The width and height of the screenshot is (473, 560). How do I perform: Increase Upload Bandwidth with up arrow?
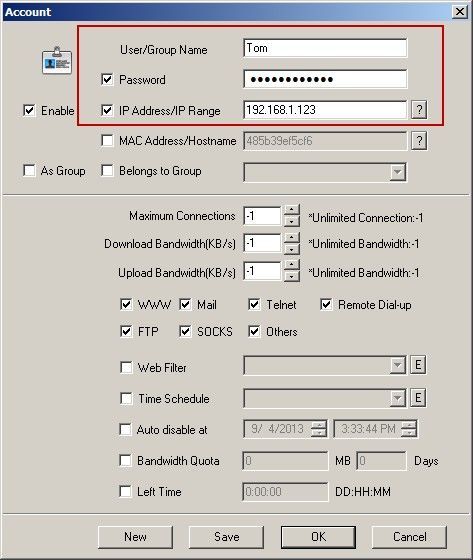[292, 265]
